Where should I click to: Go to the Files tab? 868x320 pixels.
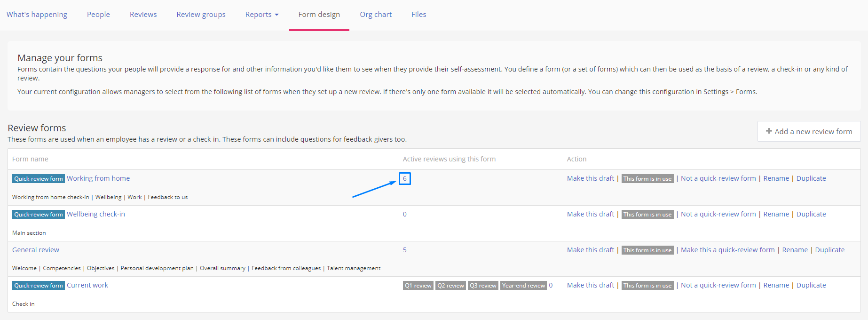pyautogui.click(x=418, y=15)
